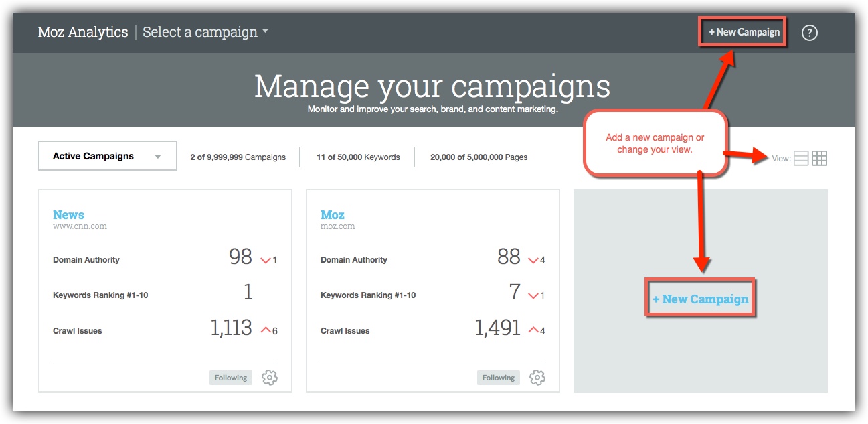Open the News campaign title link
The width and height of the screenshot is (868, 424).
point(68,214)
